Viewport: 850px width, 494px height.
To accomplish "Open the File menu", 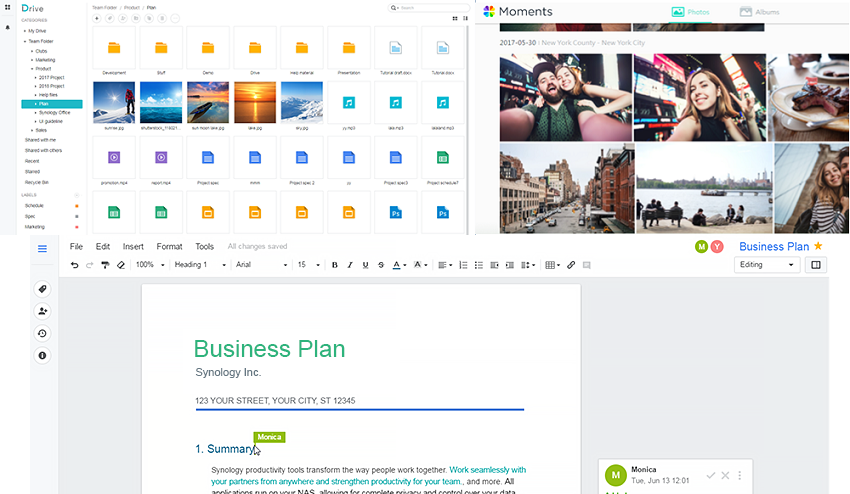I will pos(76,246).
